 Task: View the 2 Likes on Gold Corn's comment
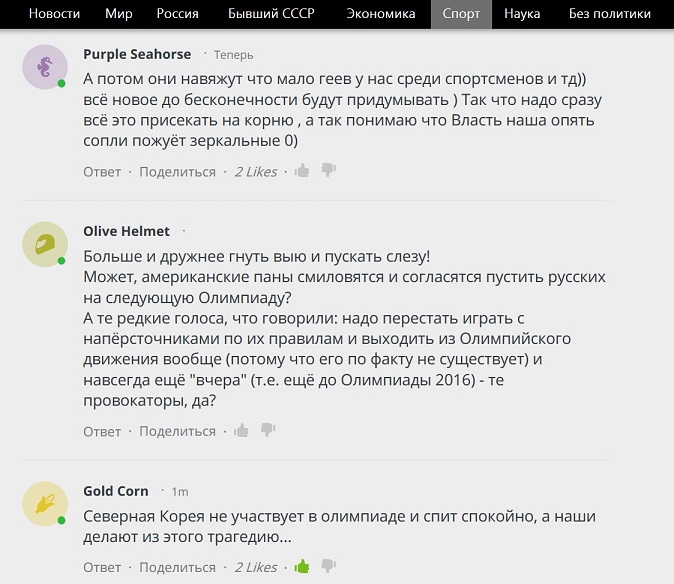tap(256, 567)
